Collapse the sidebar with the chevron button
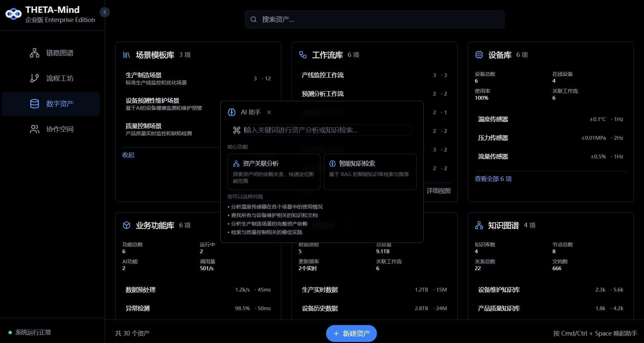 [x=105, y=12]
